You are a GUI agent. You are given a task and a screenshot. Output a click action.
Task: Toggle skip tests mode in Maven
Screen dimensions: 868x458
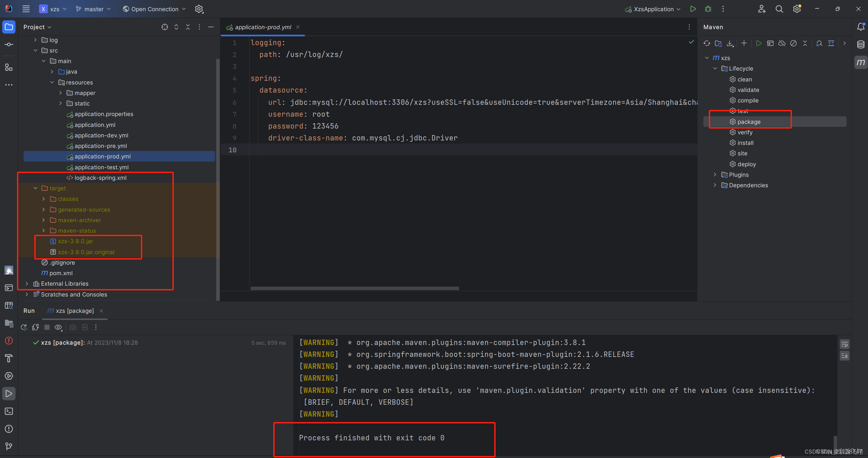pyautogui.click(x=793, y=43)
